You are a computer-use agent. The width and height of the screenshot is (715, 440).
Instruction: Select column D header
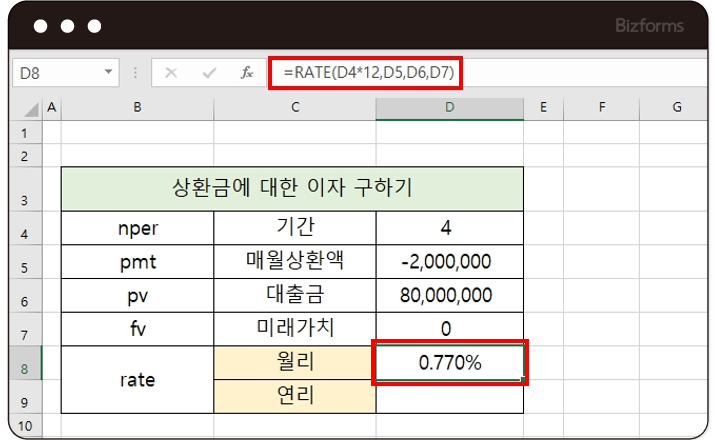click(450, 107)
